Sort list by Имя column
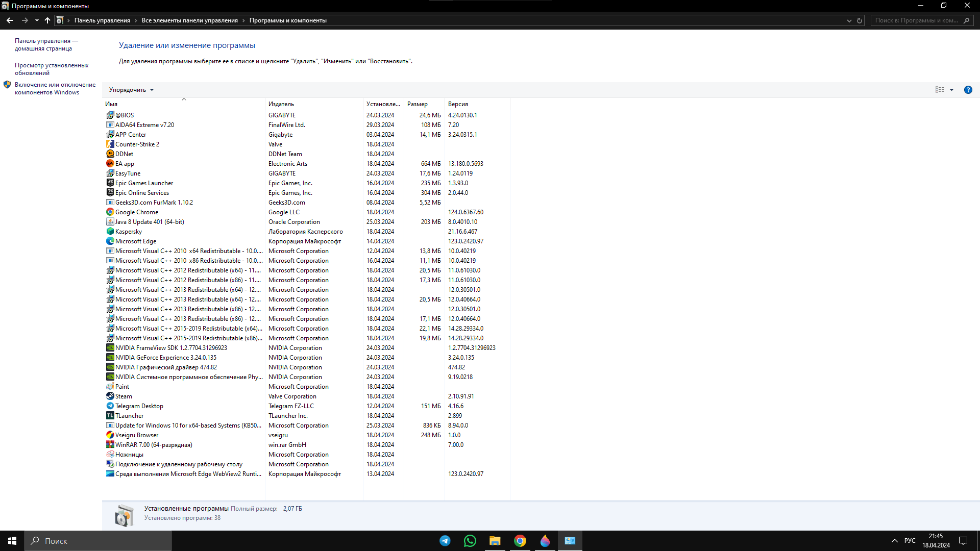The width and height of the screenshot is (980, 551). (184, 104)
